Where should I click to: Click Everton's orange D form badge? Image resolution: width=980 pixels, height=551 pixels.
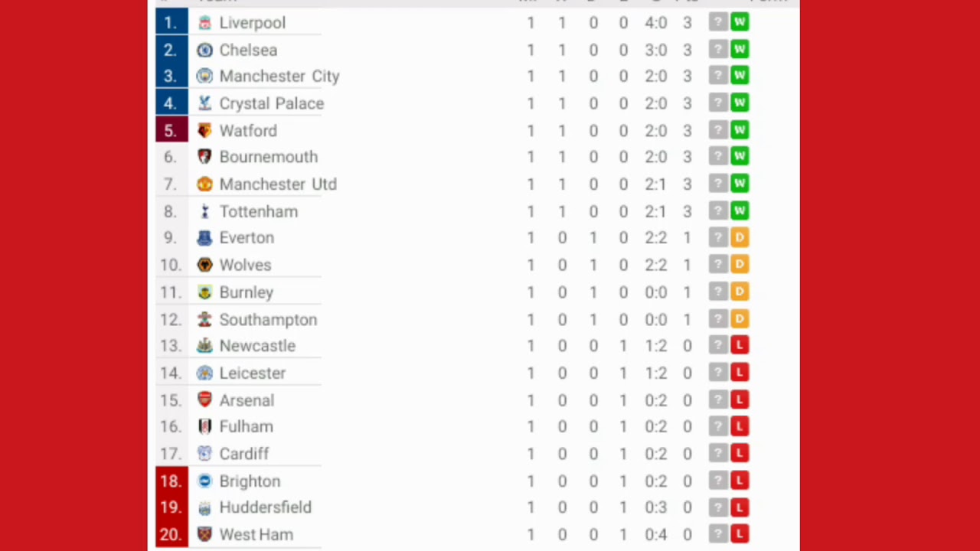(739, 238)
